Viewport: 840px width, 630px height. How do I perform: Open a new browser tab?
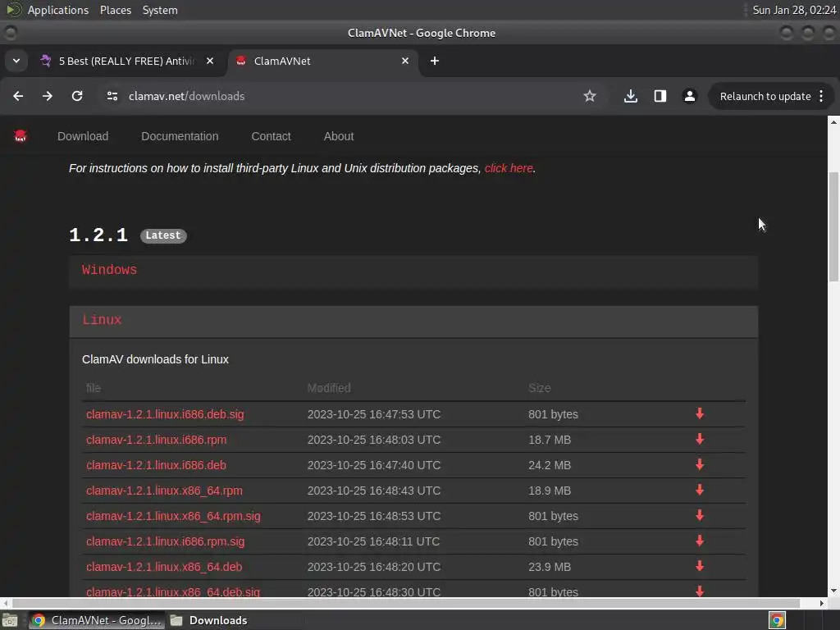435,61
